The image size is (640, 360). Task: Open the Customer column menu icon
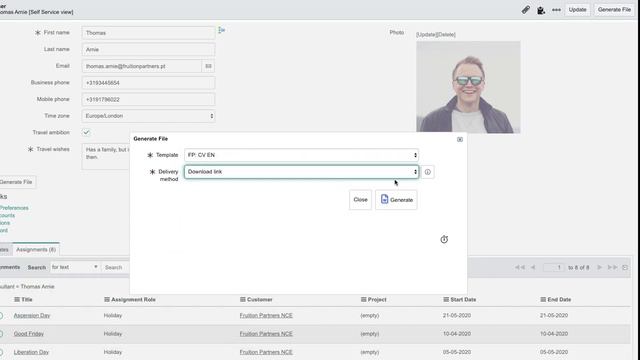(242, 300)
